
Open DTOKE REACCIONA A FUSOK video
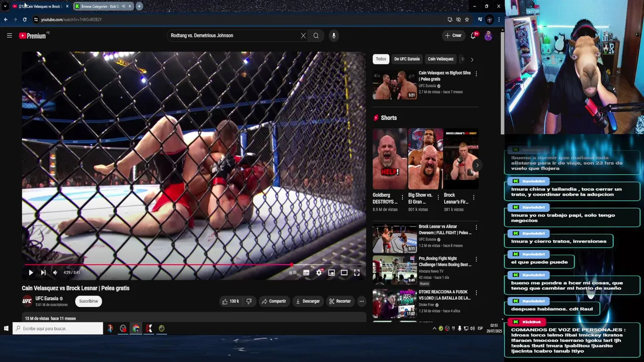pos(394,303)
